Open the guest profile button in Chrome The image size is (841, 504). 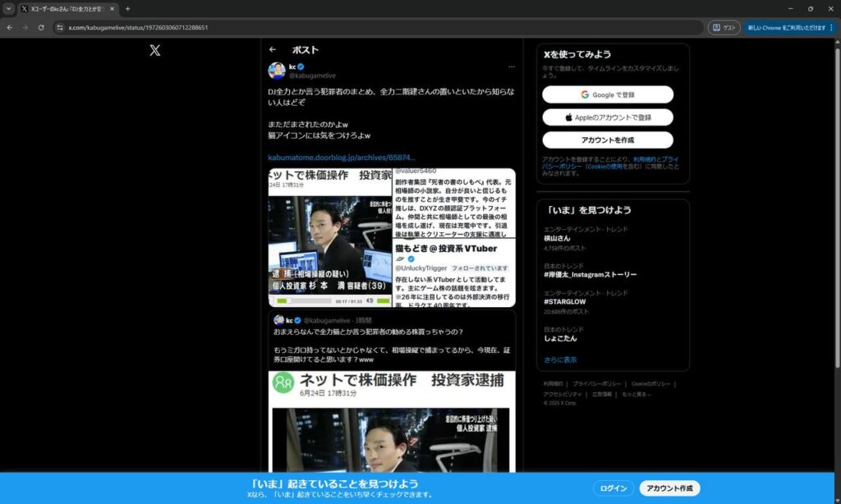724,27
